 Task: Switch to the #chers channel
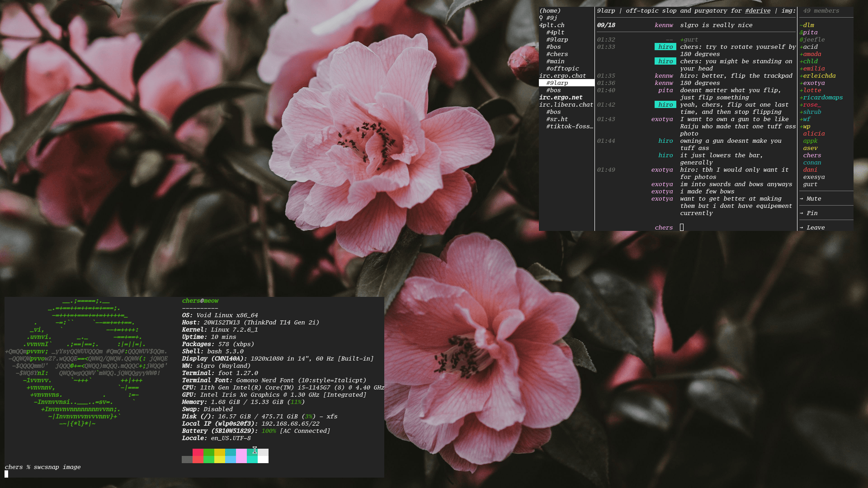tap(557, 54)
